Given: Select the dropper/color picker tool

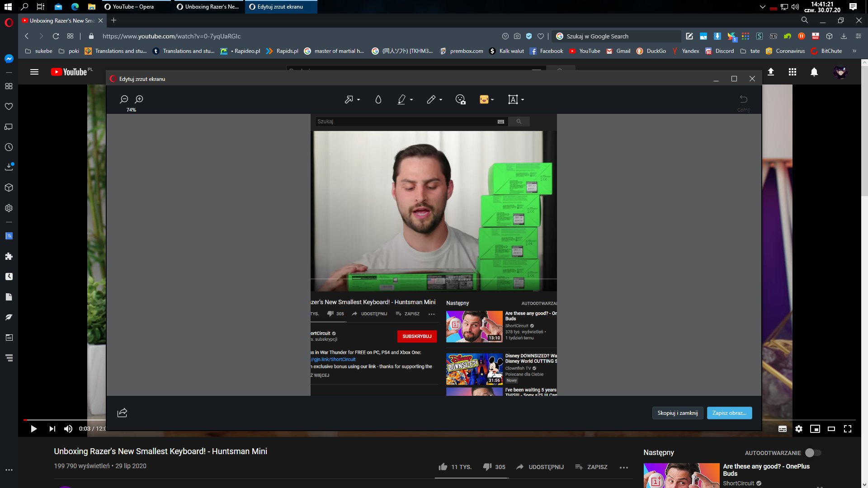Looking at the screenshot, I should pos(378,99).
